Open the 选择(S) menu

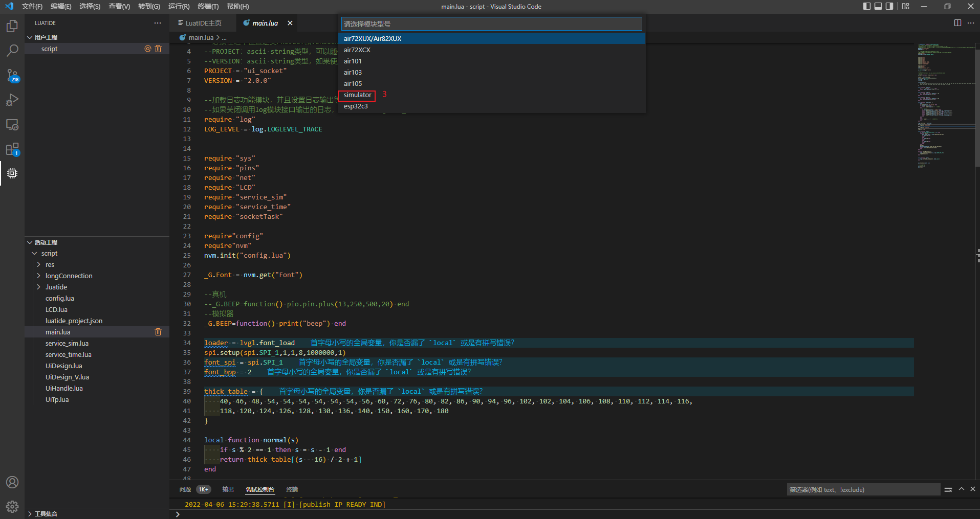tap(90, 6)
